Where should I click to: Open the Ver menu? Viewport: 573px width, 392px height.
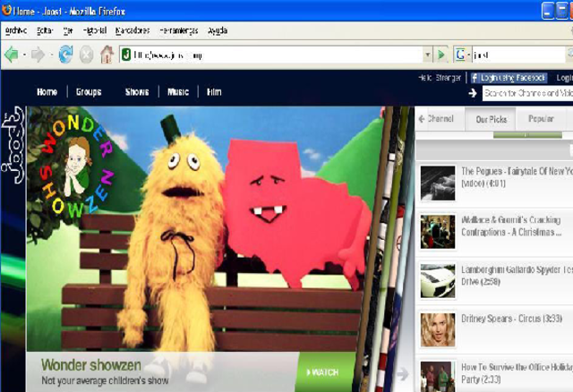click(68, 30)
